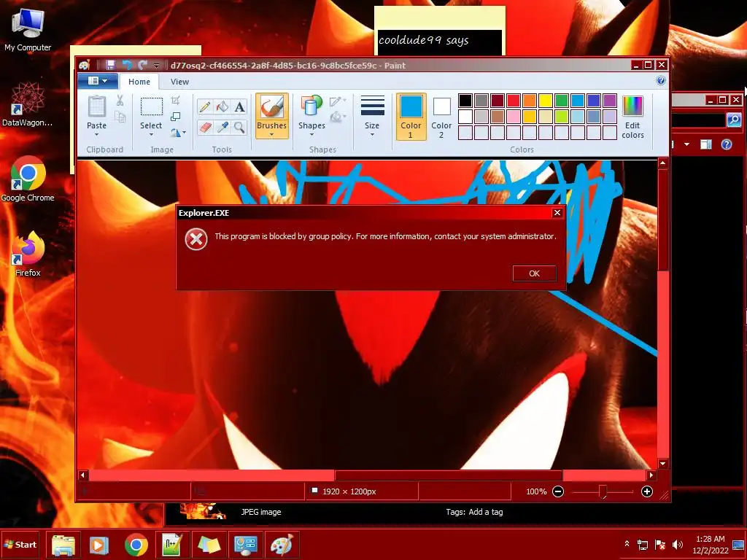The height and width of the screenshot is (560, 747).
Task: Pick the red color swatch
Action: pos(514,101)
